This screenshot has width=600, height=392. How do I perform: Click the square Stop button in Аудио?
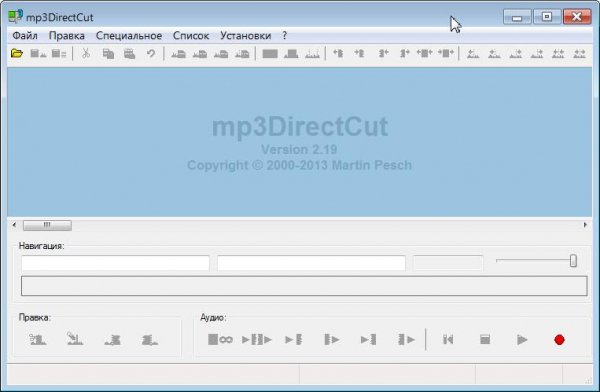(x=485, y=340)
